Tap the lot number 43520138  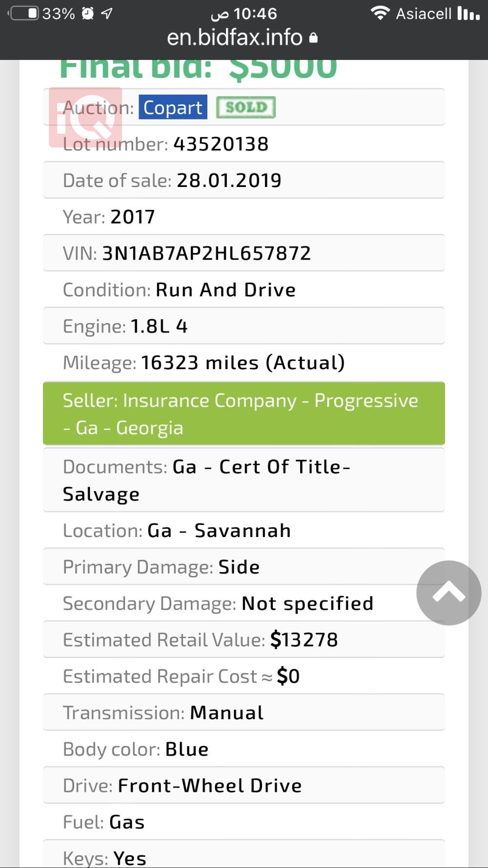point(221,144)
